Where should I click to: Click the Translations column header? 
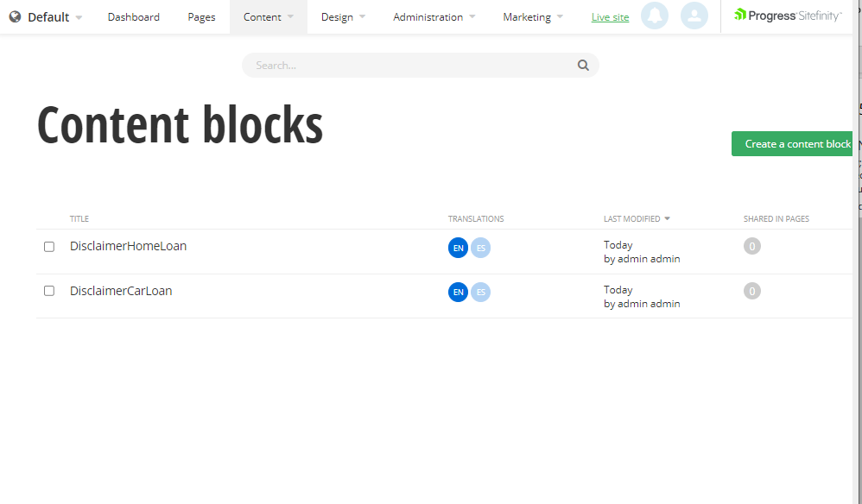click(476, 218)
